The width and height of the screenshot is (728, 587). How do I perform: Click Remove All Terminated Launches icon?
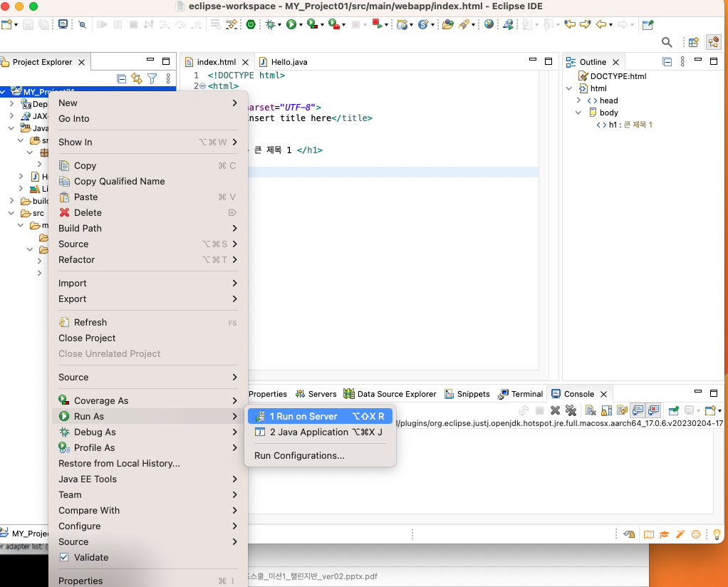571,410
